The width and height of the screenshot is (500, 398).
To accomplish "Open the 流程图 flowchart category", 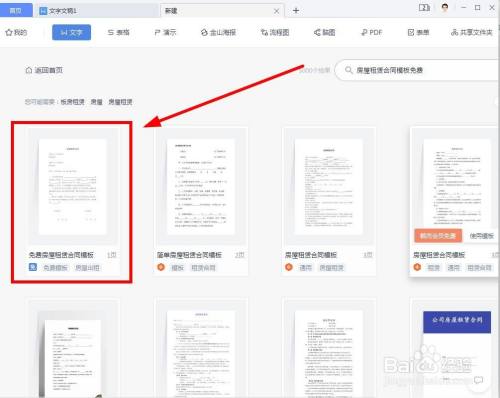I will [x=275, y=32].
